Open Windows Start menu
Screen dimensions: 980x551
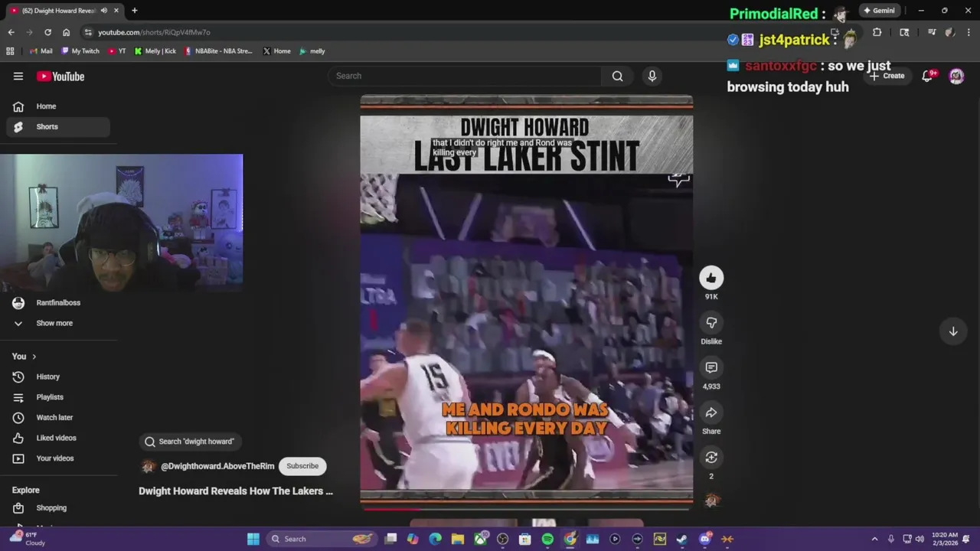(253, 539)
